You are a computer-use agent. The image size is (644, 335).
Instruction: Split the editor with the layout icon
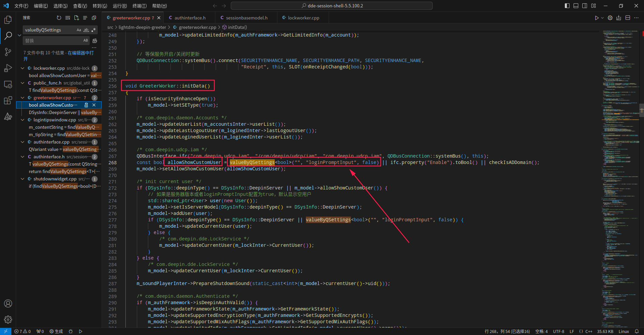coord(628,18)
